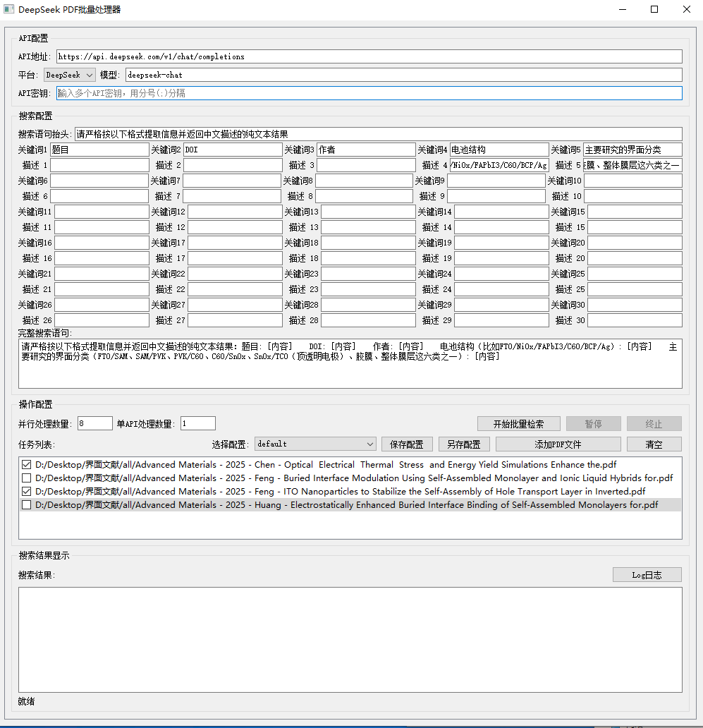Image resolution: width=703 pixels, height=728 pixels.
Task: Click the 单API处理数量 input box
Action: coord(197,423)
